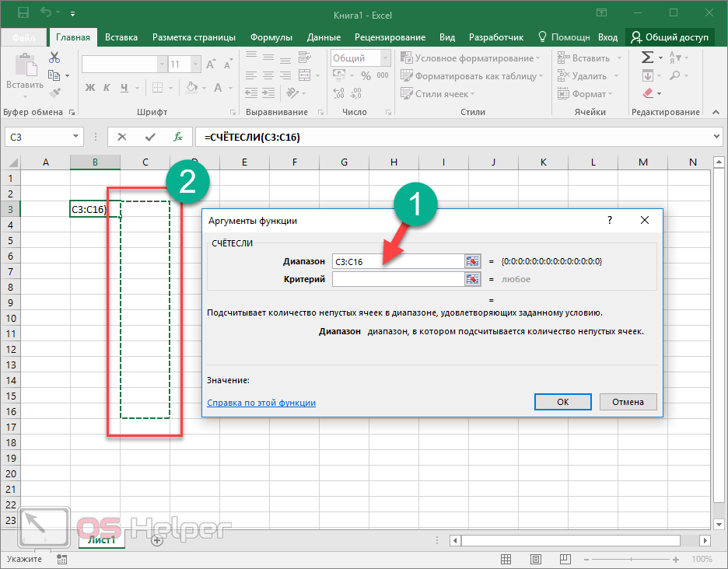Click the Критерий input field
728x569 pixels.
pos(397,279)
